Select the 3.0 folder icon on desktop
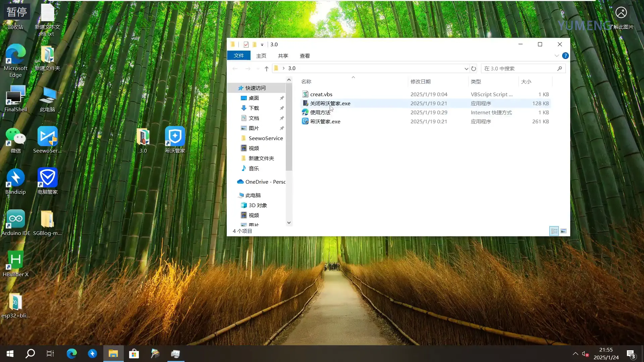This screenshot has width=644, height=362. click(143, 137)
